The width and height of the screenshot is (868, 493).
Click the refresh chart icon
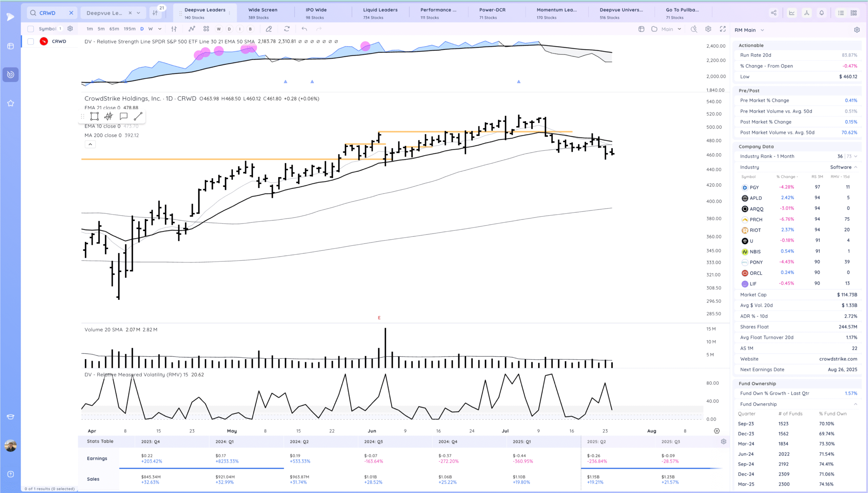(x=287, y=29)
